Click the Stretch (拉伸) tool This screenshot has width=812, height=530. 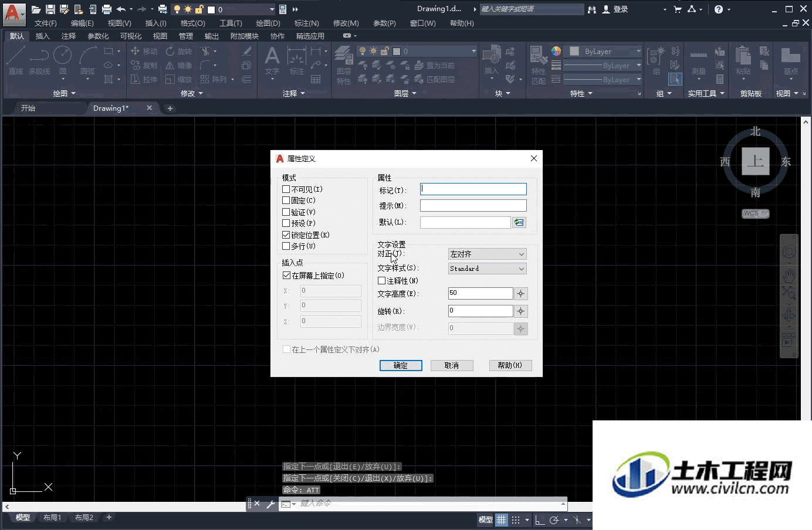tap(144, 79)
